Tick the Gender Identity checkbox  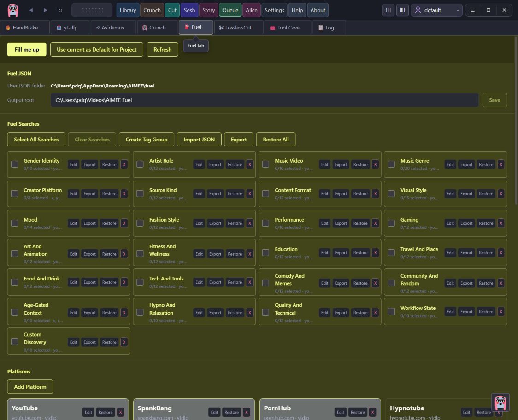(x=15, y=164)
